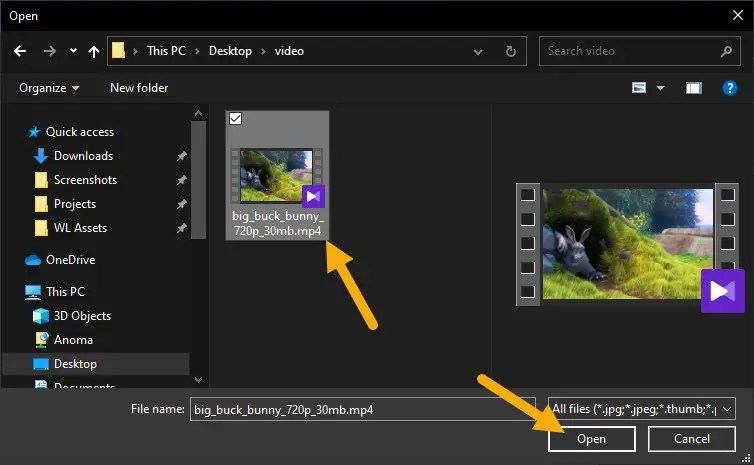The height and width of the screenshot is (465, 754).
Task: Select video in the address path
Action: [x=289, y=50]
